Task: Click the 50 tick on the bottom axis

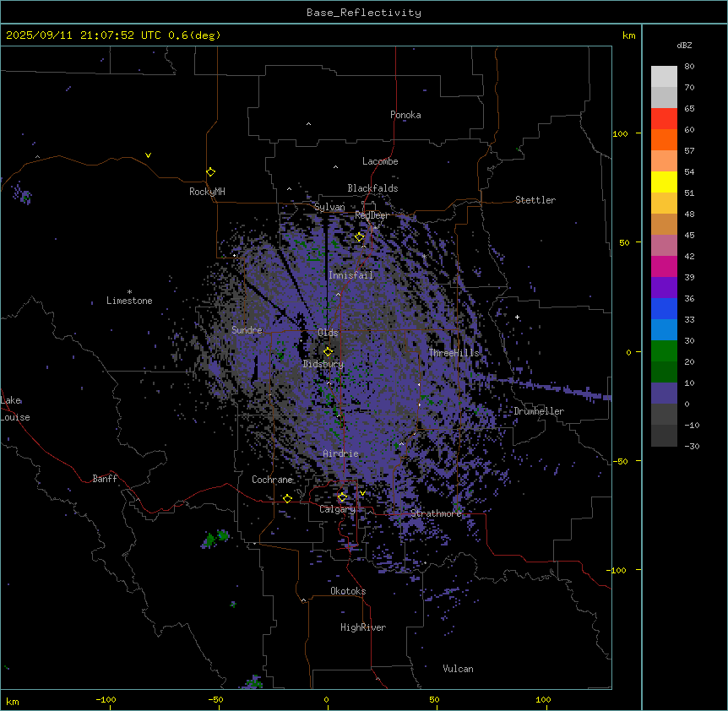Action: coord(434,699)
